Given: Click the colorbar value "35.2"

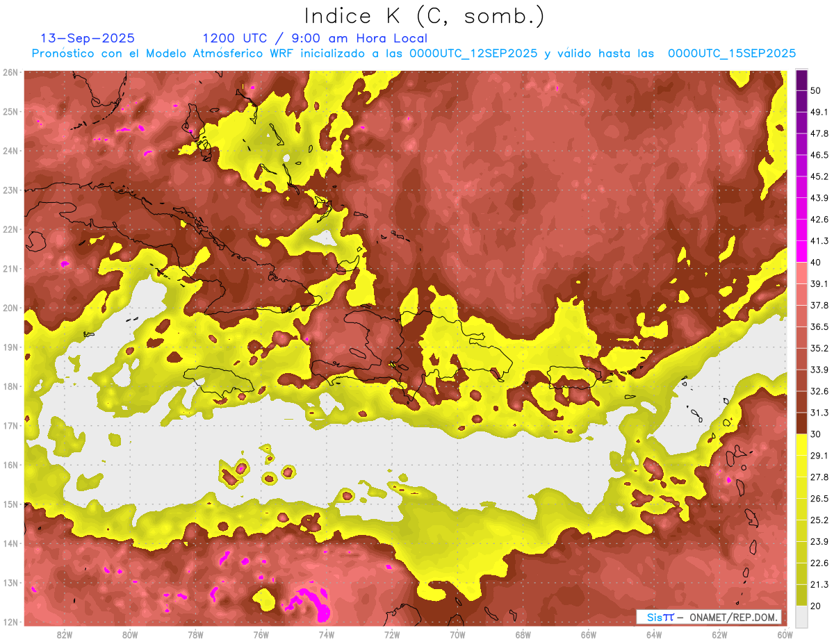Looking at the screenshot, I should click(819, 348).
